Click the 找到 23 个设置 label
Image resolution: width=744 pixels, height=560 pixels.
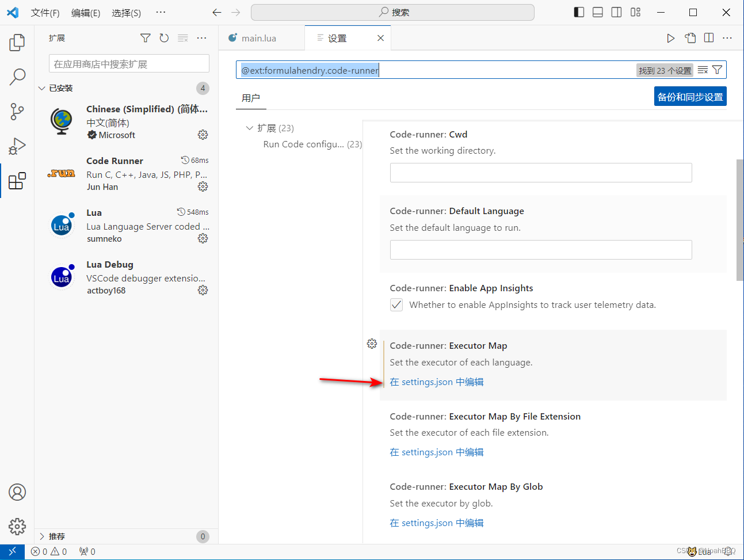(x=665, y=70)
